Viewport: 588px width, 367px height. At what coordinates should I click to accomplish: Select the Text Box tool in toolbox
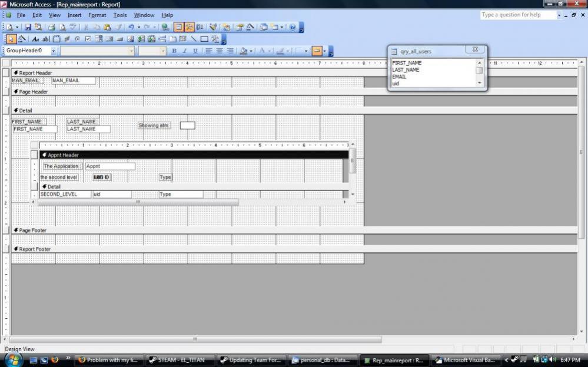pyautogui.click(x=46, y=39)
